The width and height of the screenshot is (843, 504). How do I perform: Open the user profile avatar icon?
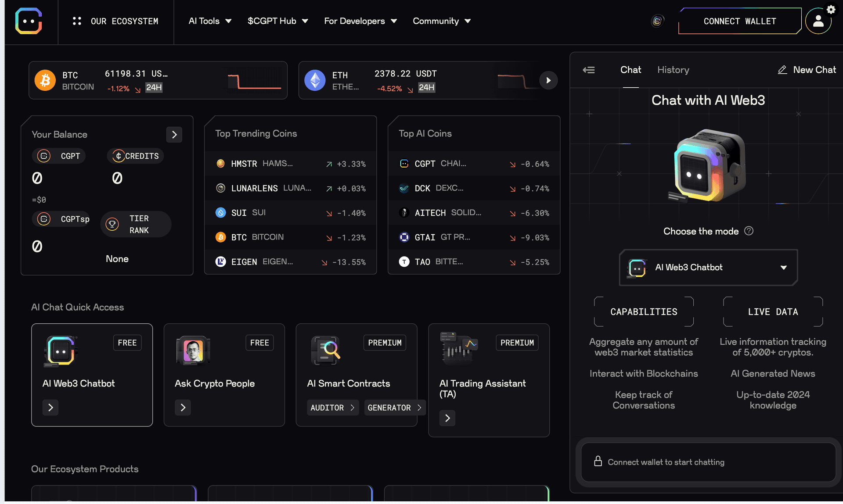pos(818,21)
